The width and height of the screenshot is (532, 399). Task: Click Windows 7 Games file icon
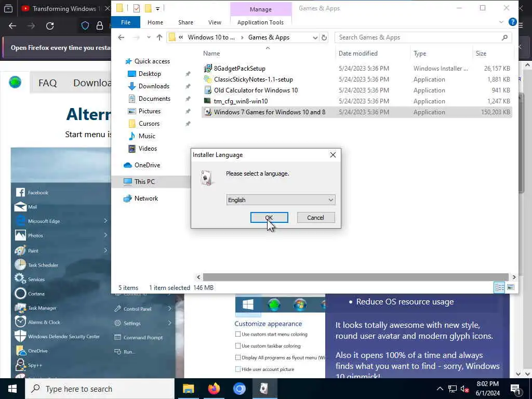pos(208,112)
